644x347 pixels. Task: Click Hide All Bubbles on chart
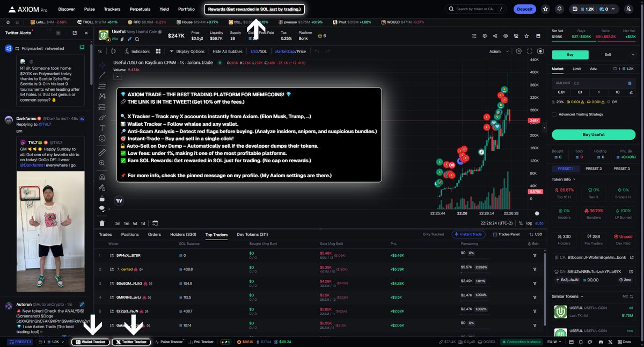pos(228,52)
